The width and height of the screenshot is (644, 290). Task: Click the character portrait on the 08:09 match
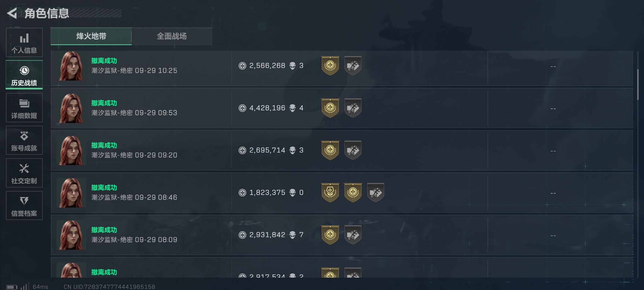[71, 235]
